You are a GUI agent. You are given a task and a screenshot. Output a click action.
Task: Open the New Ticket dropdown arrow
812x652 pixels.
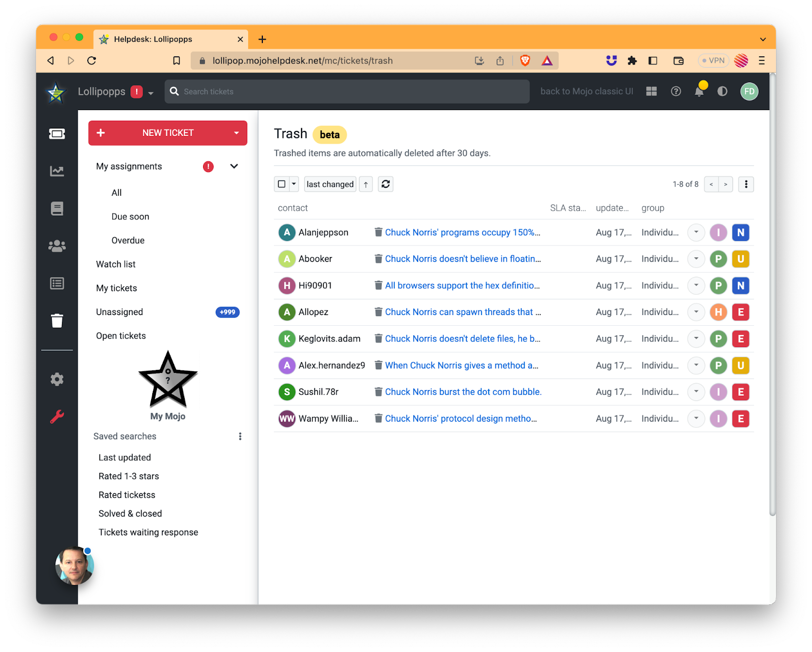point(236,133)
